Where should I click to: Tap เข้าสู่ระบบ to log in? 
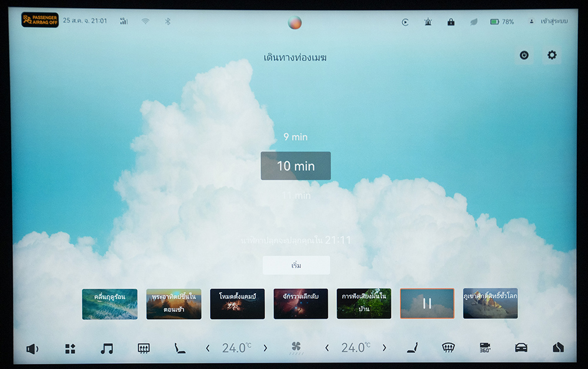point(549,22)
